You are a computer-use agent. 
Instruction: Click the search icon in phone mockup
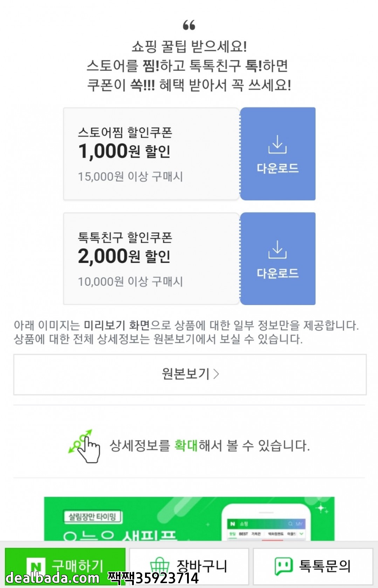290,524
